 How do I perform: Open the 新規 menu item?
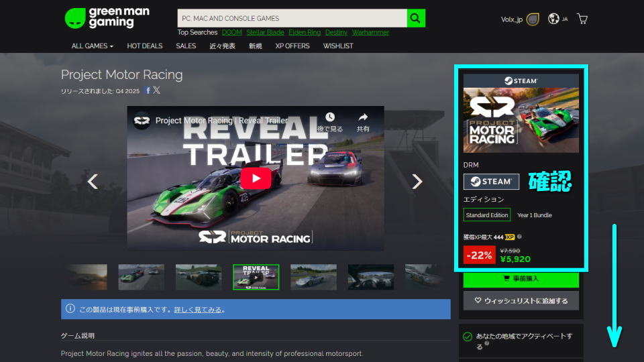(255, 46)
